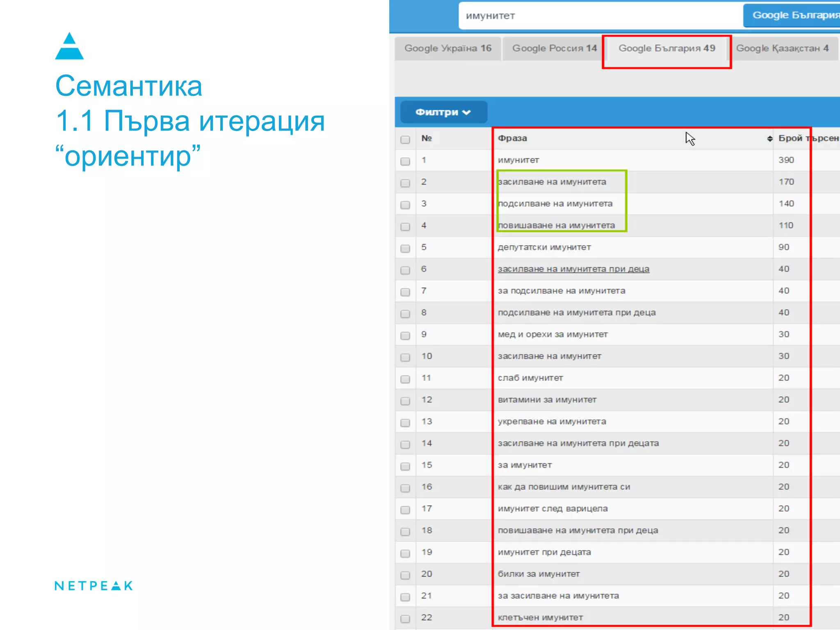Sort by the Фраза column arrow icon

769,139
